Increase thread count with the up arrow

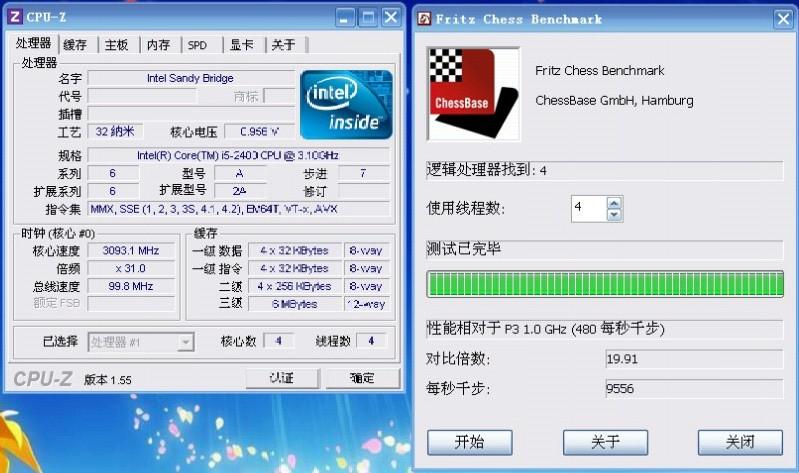tap(615, 203)
